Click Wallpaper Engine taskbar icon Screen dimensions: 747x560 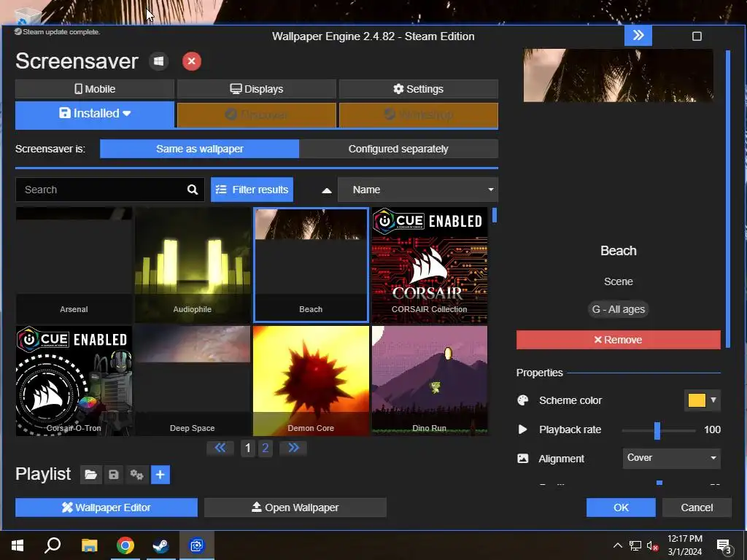(x=197, y=545)
